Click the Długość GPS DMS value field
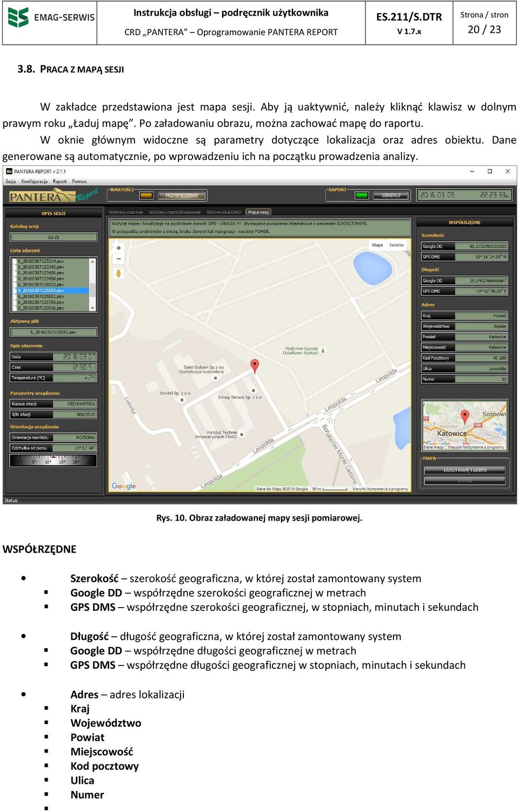 (x=481, y=291)
